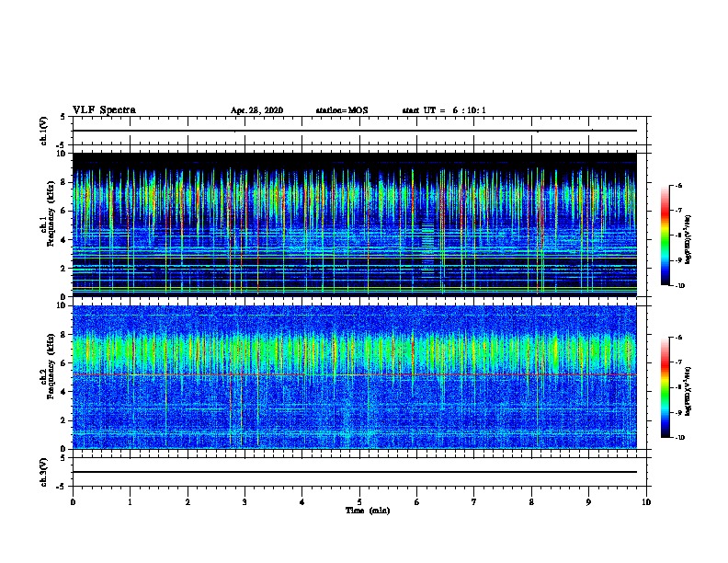Select the date text 'Apr. 28, 2020'
This screenshot has height=563, width=728.
coord(256,110)
